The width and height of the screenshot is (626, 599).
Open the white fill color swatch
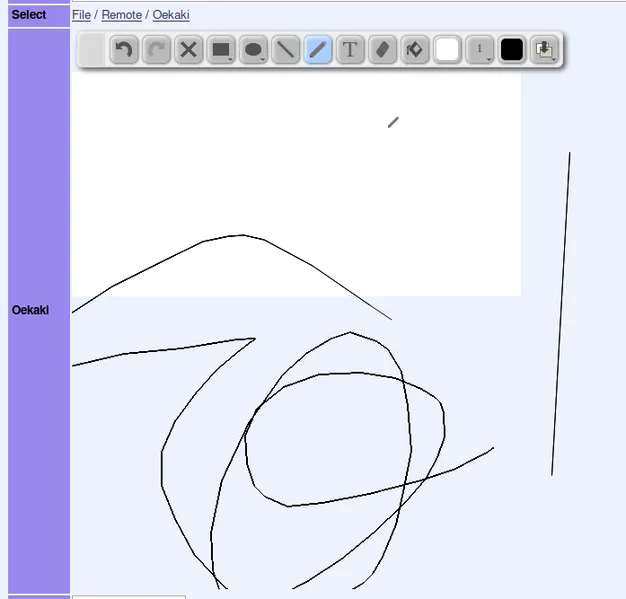coord(447,50)
